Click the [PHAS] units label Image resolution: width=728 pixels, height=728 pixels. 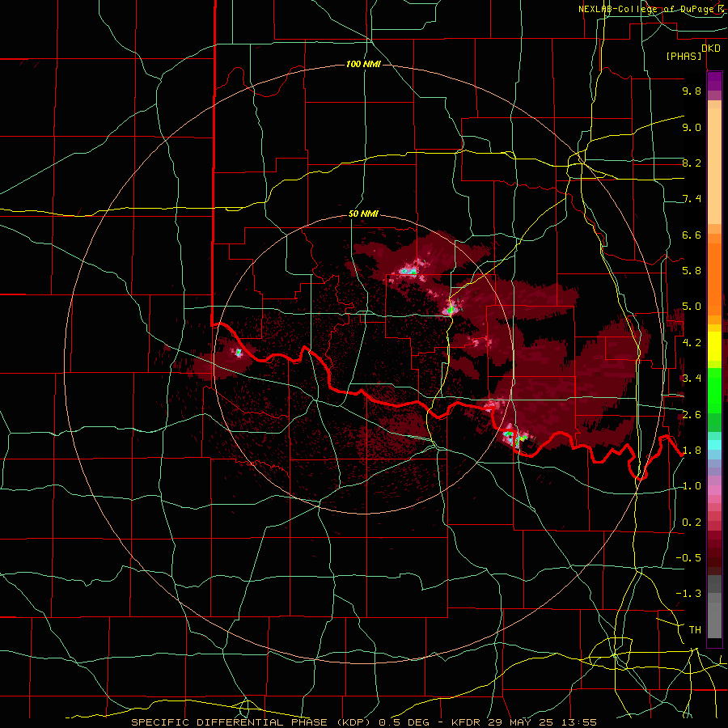684,56
